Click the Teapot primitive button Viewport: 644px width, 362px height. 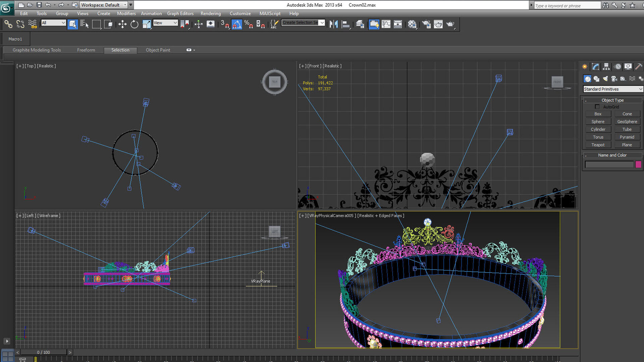(598, 145)
